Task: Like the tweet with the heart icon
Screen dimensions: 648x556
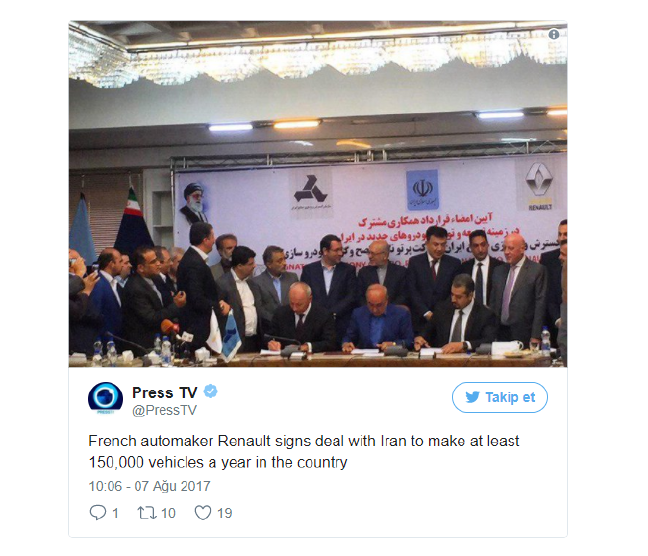Action: [x=203, y=513]
